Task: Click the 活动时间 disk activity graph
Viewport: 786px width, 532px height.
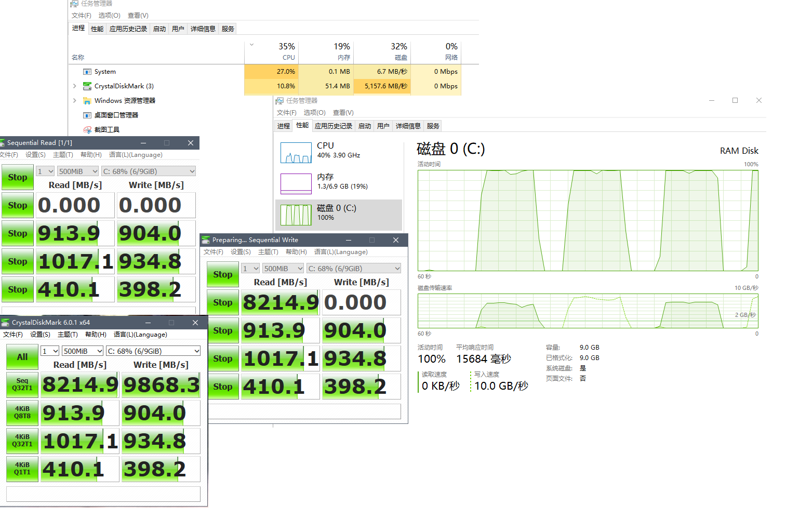Action: 588,220
